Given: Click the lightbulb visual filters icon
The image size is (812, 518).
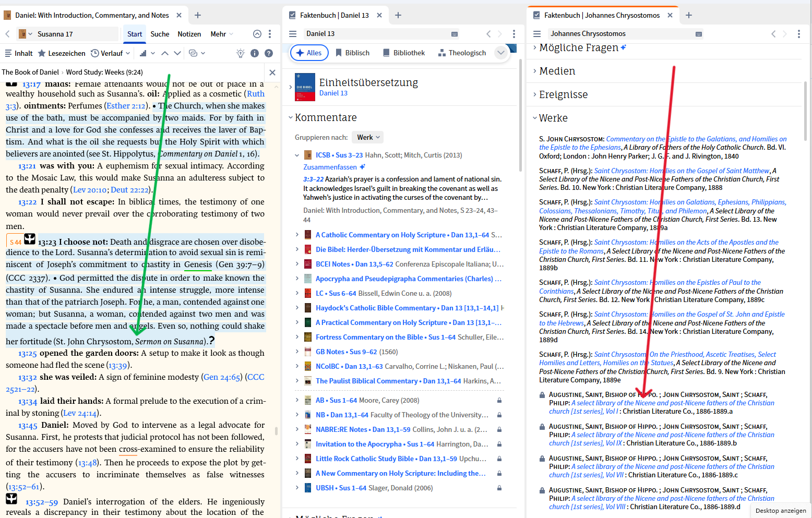Looking at the screenshot, I should [240, 53].
